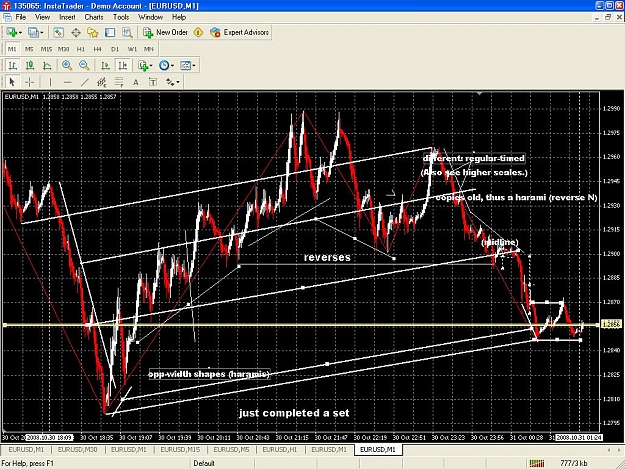Launch MetaEditor via yellow diamond icon
625x469 pixels.
198,33
